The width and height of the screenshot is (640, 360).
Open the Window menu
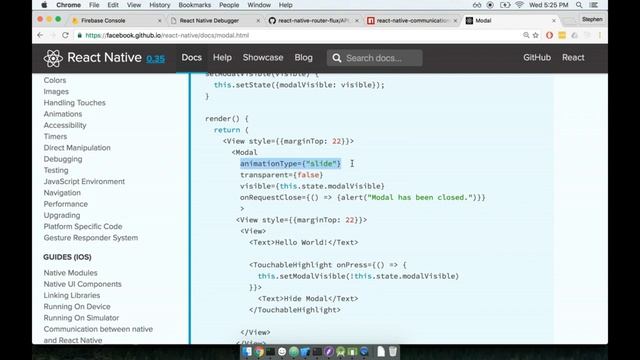point(259,5)
